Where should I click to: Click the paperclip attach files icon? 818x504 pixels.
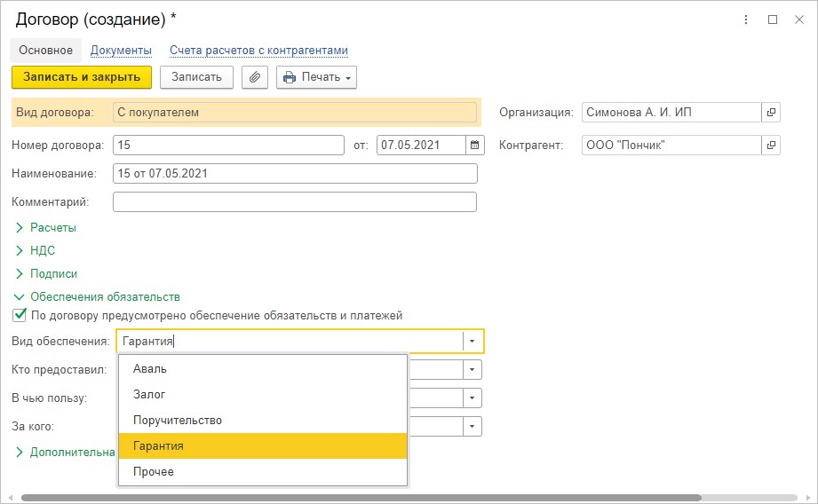[x=255, y=77]
